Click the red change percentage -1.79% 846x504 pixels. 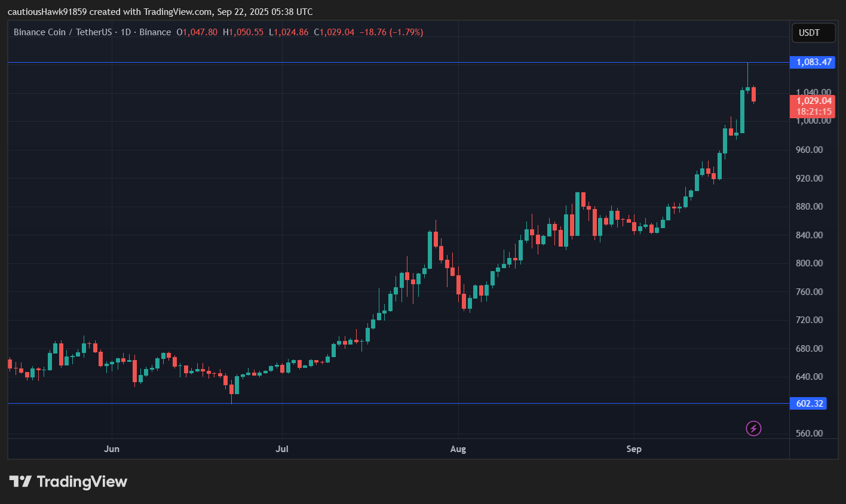pos(401,32)
